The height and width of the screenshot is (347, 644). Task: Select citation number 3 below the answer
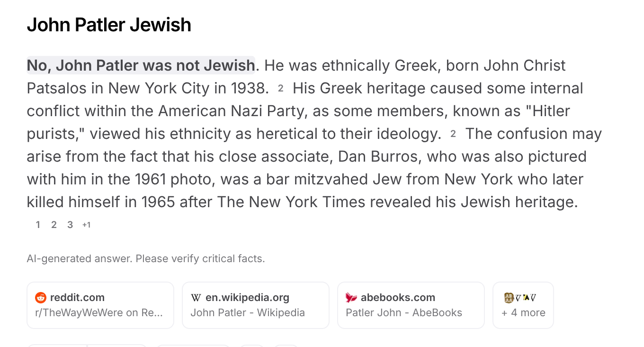coord(70,225)
